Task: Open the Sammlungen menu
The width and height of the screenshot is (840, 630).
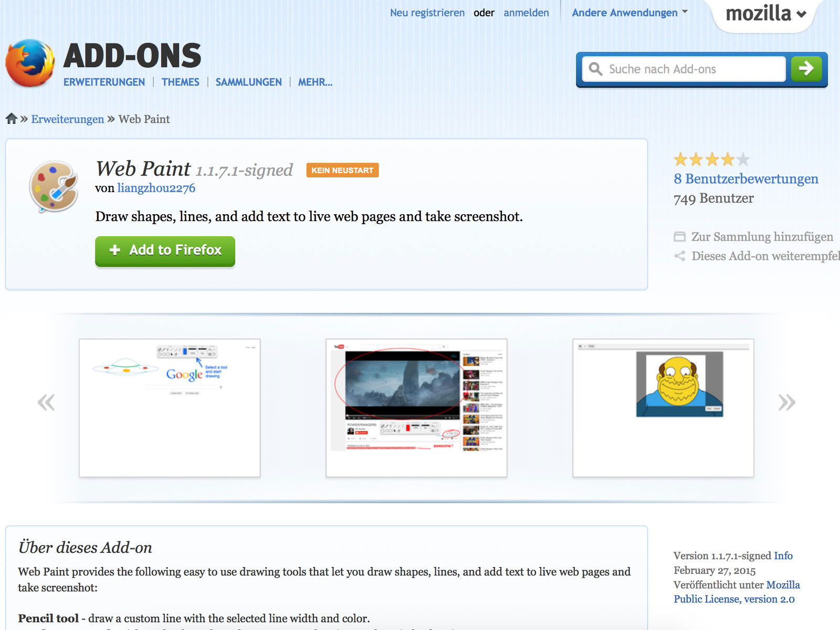Action: click(x=248, y=82)
